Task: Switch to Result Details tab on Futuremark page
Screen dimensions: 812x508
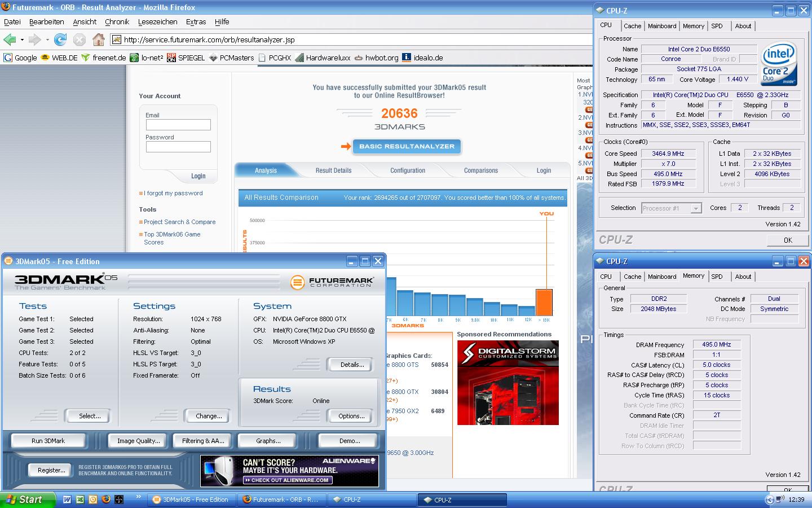Action: coord(333,170)
